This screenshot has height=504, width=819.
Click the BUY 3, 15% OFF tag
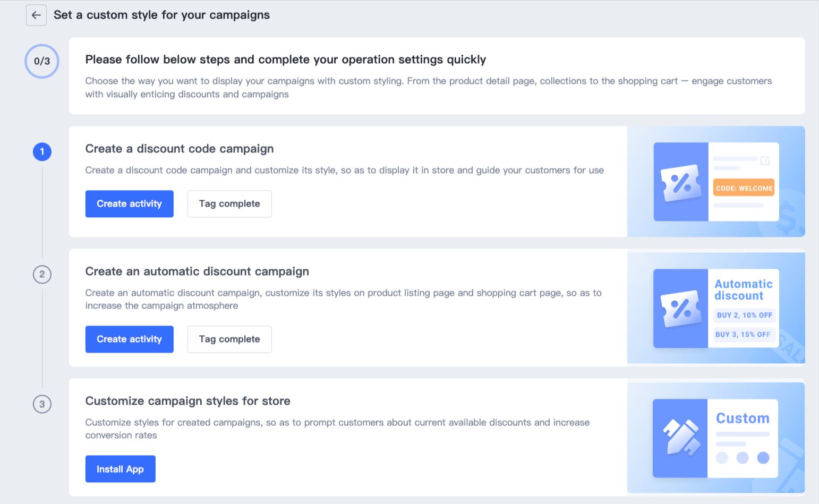tap(743, 335)
